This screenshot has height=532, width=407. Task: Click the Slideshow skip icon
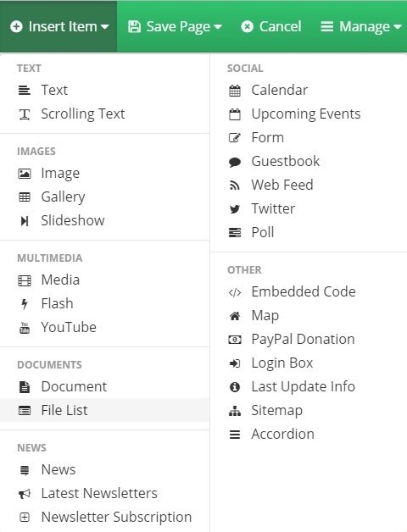[x=25, y=221]
